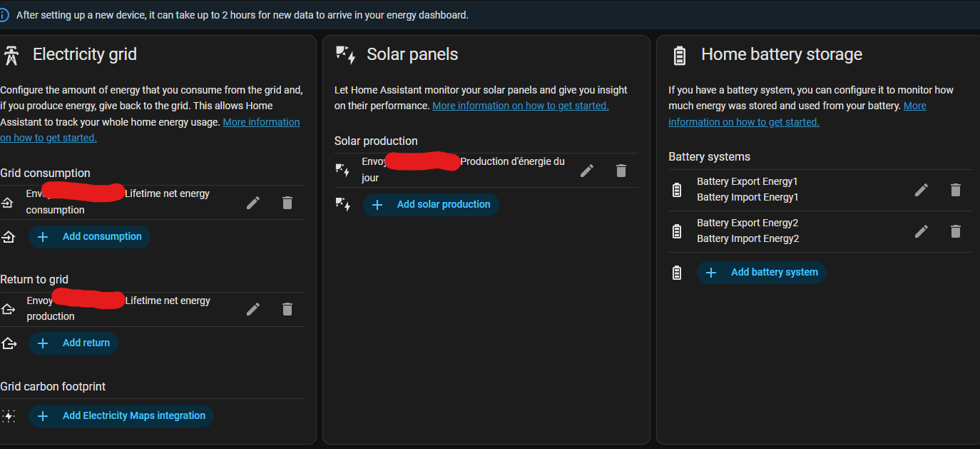Delete the Lifetime net energy consumption entry
The height and width of the screenshot is (449, 980).
point(287,203)
